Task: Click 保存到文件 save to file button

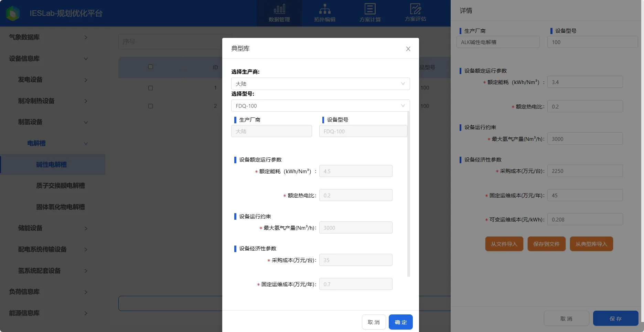Action: tap(546, 244)
